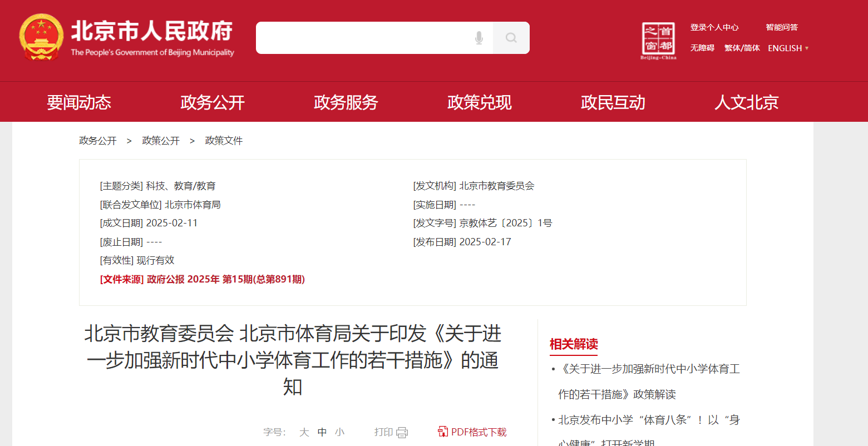The height and width of the screenshot is (446, 868).
Task: Click the printer icon next to 打印
Action: [402, 433]
